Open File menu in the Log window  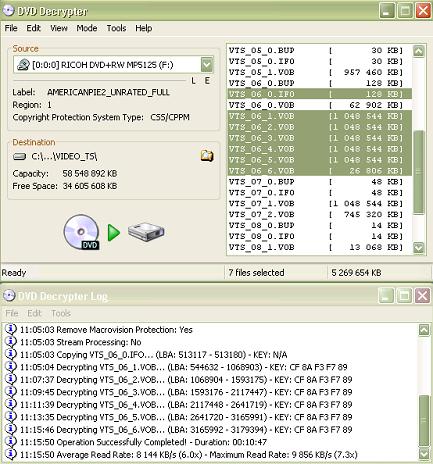click(x=12, y=313)
